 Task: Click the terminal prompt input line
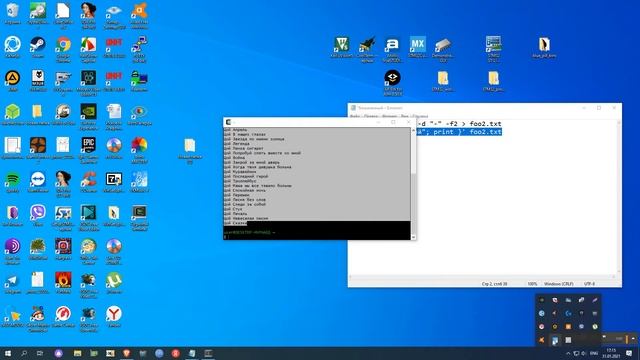tap(317, 237)
